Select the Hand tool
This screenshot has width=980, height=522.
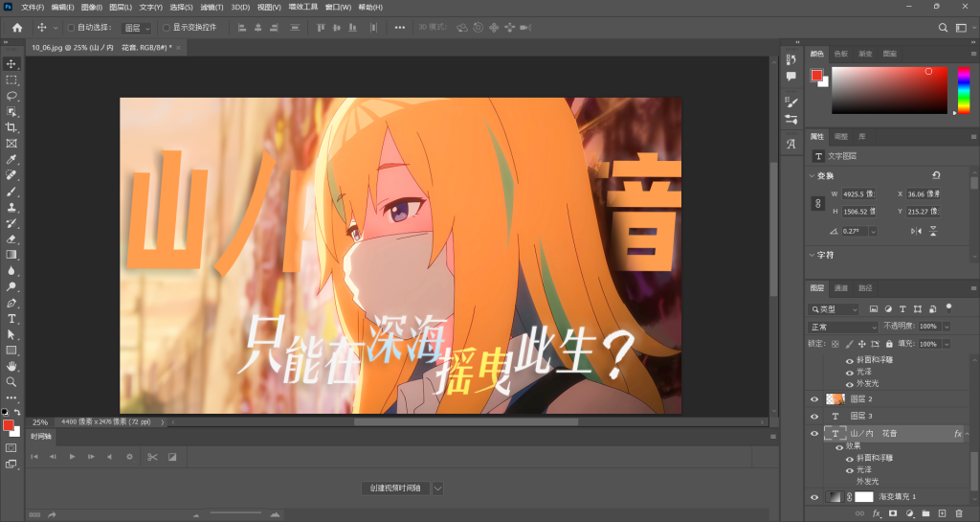pyautogui.click(x=11, y=366)
